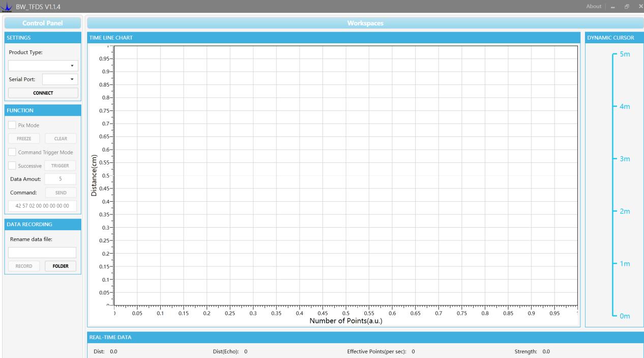Click the Dist(Echo) readout

[x=230, y=351]
